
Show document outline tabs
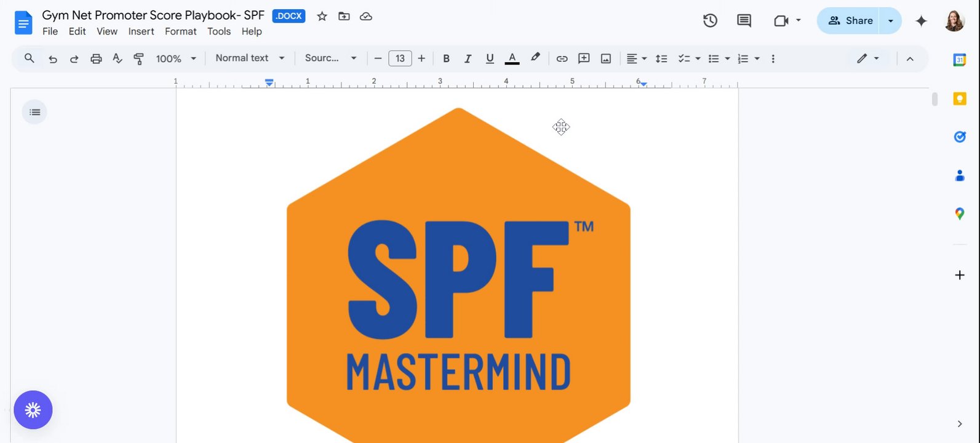pos(34,112)
